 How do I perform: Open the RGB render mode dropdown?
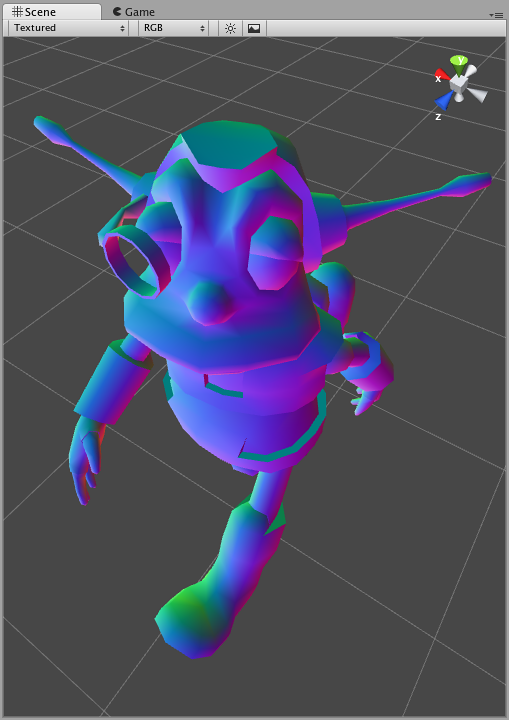click(x=174, y=28)
